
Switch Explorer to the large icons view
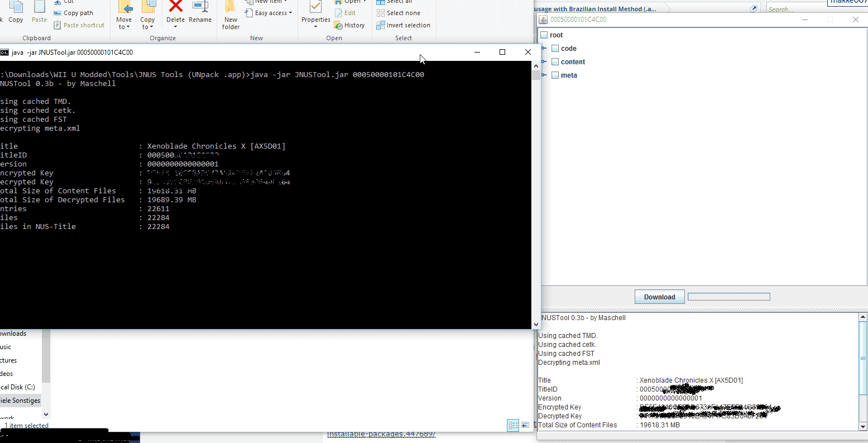pos(525,426)
